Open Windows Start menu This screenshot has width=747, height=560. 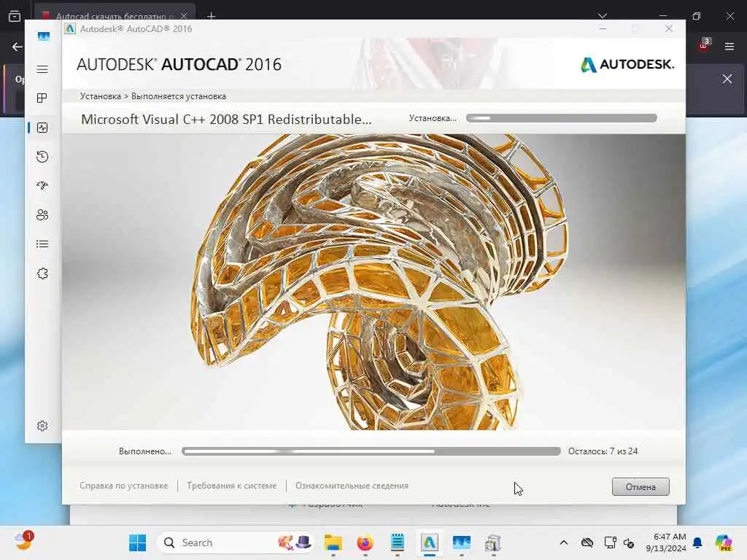click(138, 542)
